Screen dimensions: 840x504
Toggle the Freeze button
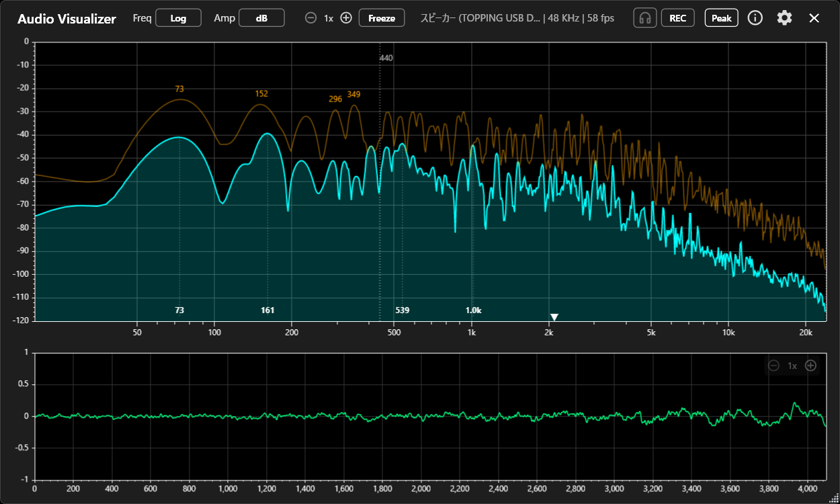[x=382, y=18]
